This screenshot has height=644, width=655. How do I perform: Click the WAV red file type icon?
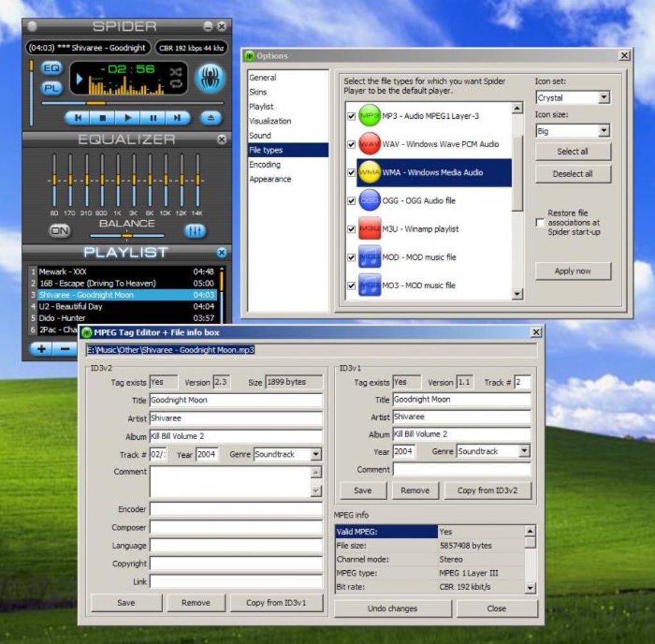tap(369, 144)
